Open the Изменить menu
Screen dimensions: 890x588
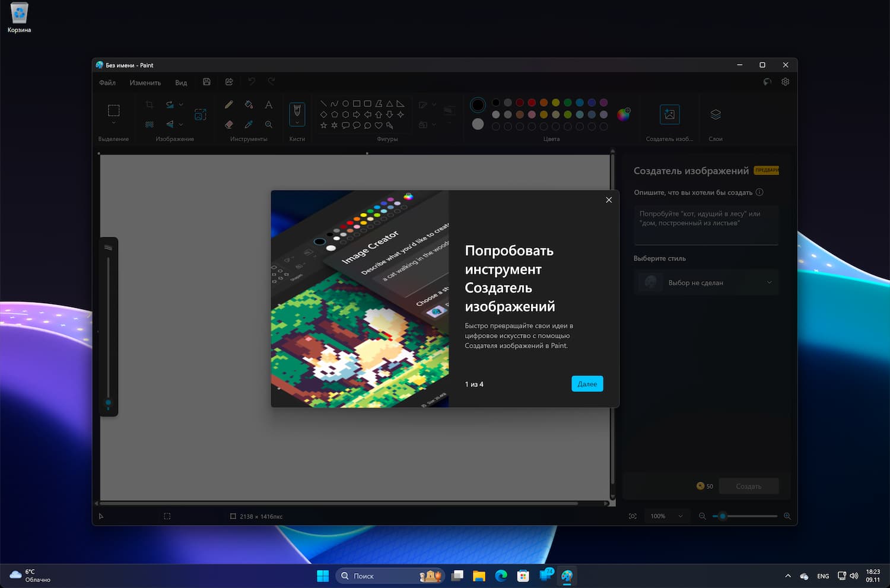click(x=145, y=82)
